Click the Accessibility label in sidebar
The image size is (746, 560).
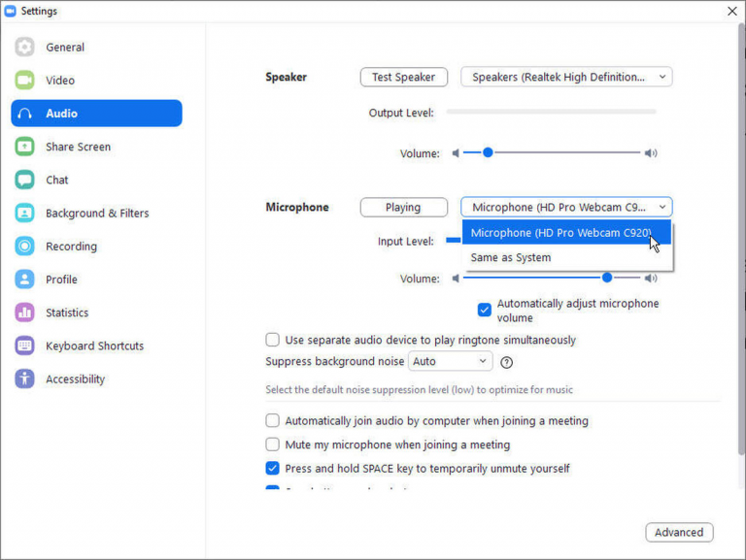(75, 379)
